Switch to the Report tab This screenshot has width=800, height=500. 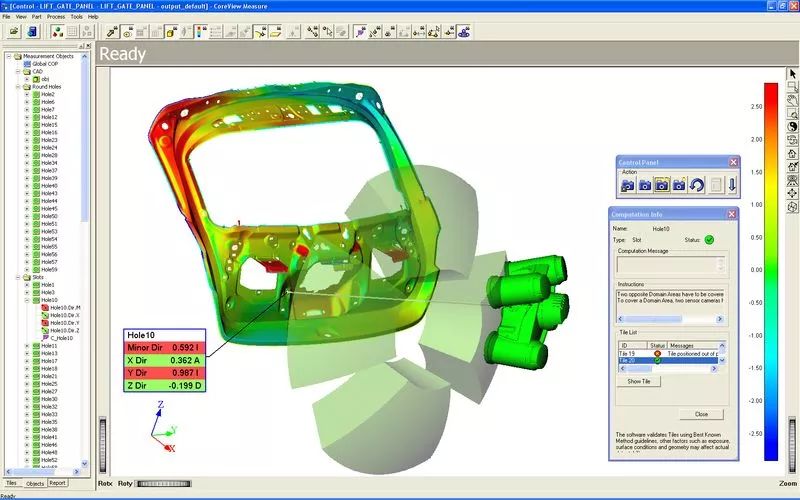(x=57, y=483)
